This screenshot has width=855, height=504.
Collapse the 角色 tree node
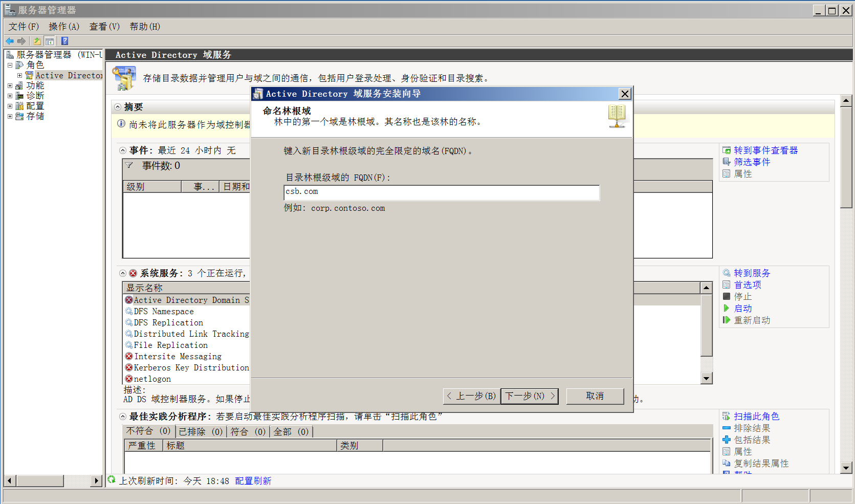10,65
